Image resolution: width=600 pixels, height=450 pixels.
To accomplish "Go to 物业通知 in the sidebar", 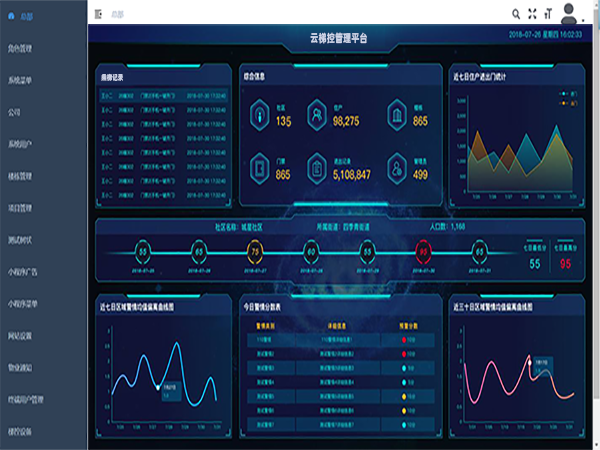I will coord(20,368).
